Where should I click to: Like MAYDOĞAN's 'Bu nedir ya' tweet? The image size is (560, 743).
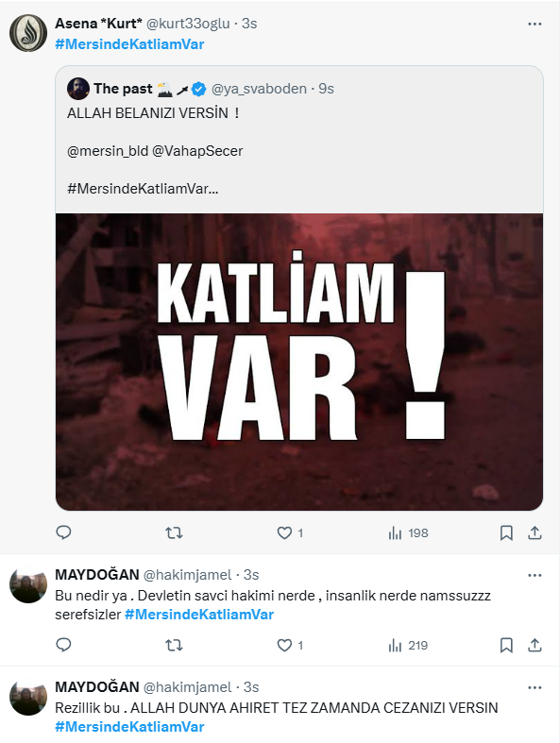[x=290, y=646]
